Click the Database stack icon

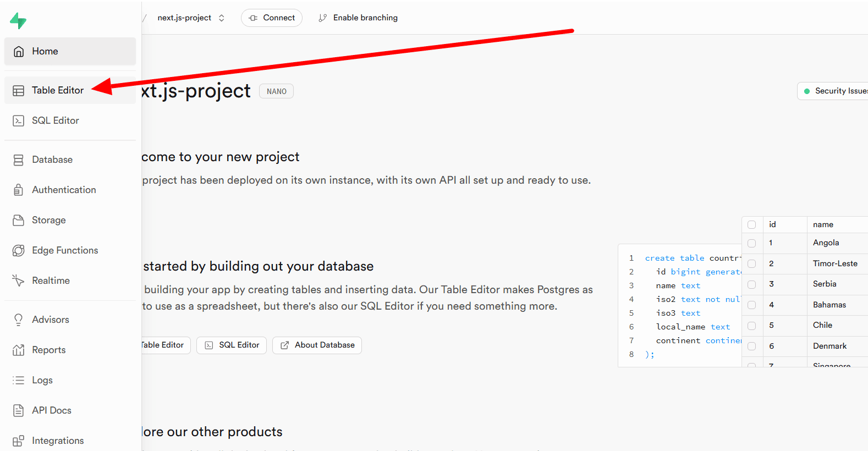[x=19, y=159]
